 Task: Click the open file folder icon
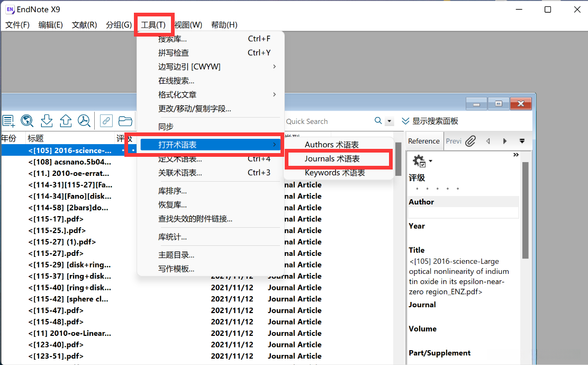coord(125,121)
